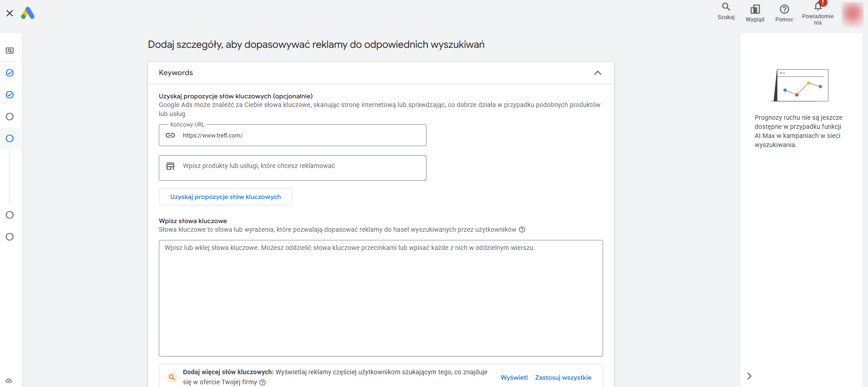
Task: Go to the third step circle in sidebar
Action: 10,117
